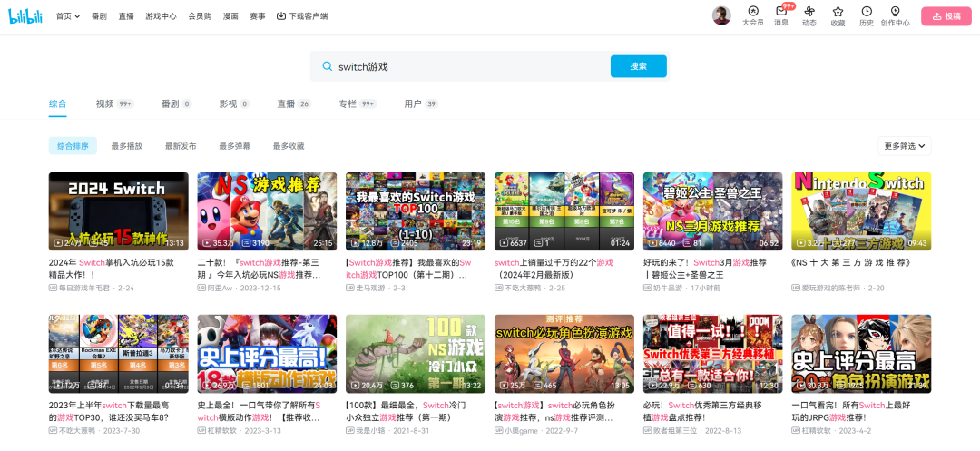980x451 pixels.
Task: Open the user avatar profile menu
Action: [721, 16]
